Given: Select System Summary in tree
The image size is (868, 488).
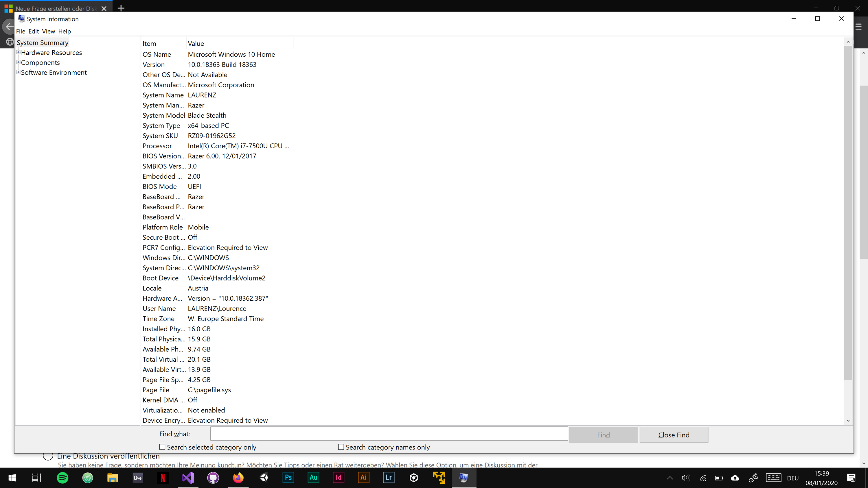Looking at the screenshot, I should click(x=43, y=42).
